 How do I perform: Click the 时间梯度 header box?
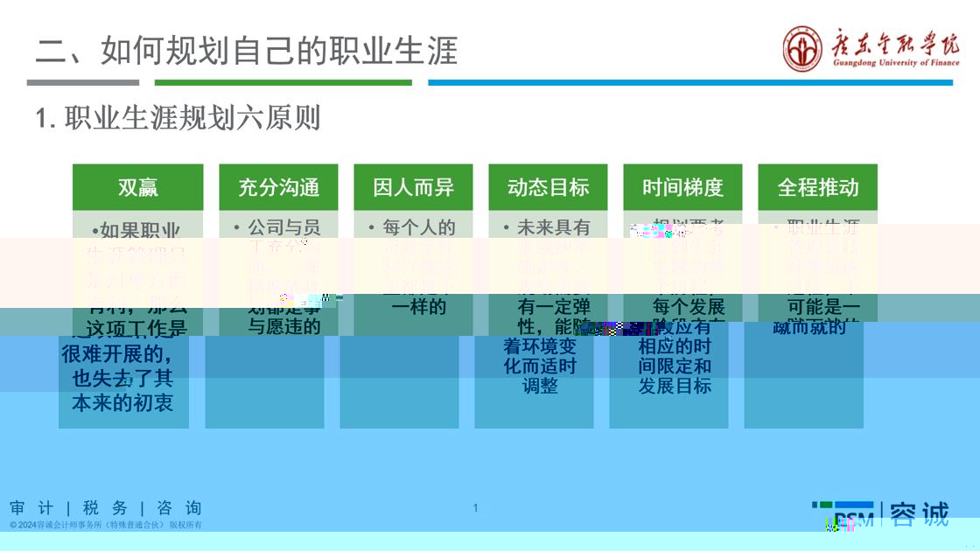(x=682, y=187)
